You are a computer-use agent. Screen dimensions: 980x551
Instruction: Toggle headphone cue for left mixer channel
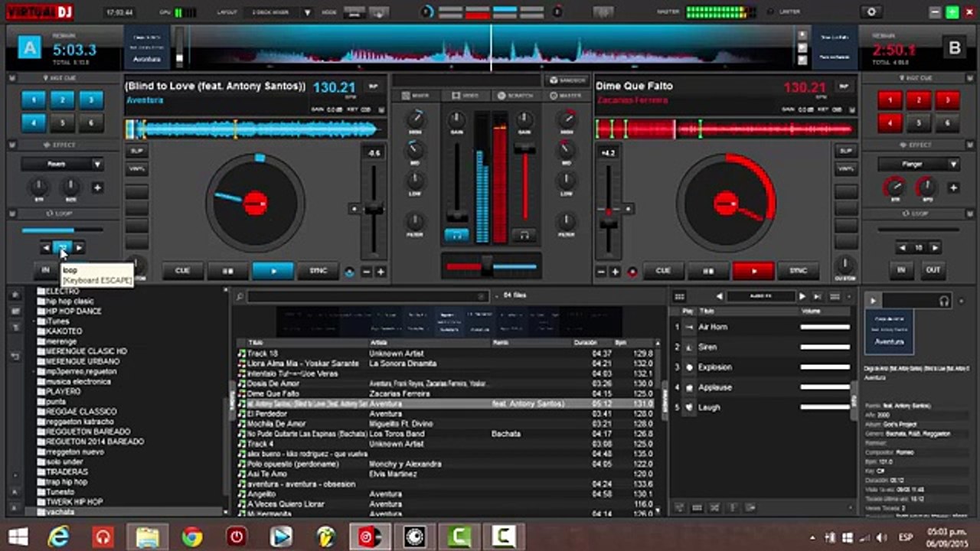click(457, 235)
